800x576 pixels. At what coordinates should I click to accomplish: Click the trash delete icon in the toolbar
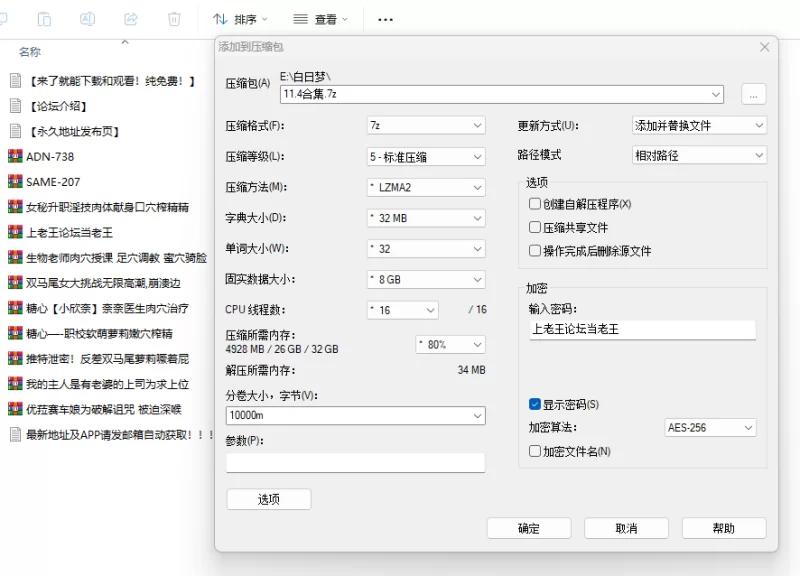tap(174, 19)
